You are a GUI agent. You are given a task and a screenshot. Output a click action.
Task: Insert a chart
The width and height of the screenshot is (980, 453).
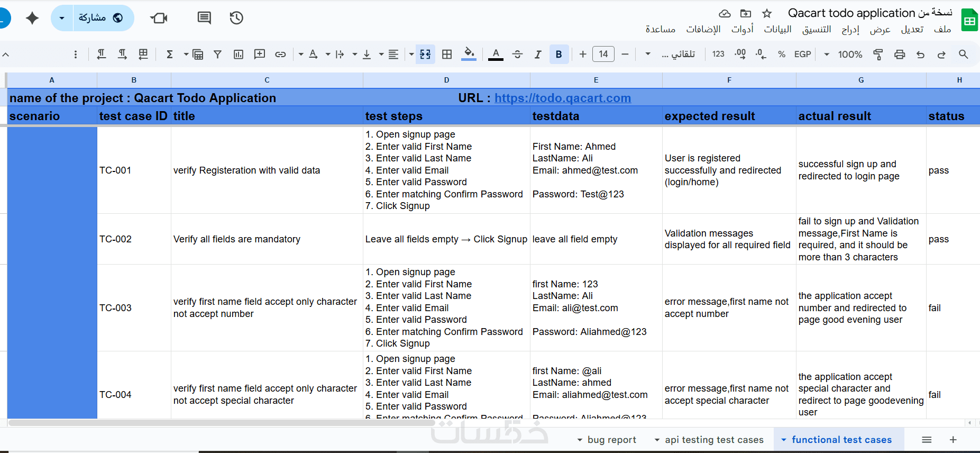click(x=239, y=54)
